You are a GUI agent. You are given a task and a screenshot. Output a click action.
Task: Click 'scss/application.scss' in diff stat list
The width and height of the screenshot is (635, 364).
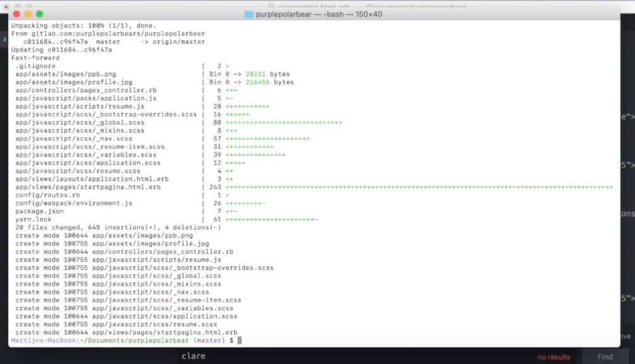point(118,163)
